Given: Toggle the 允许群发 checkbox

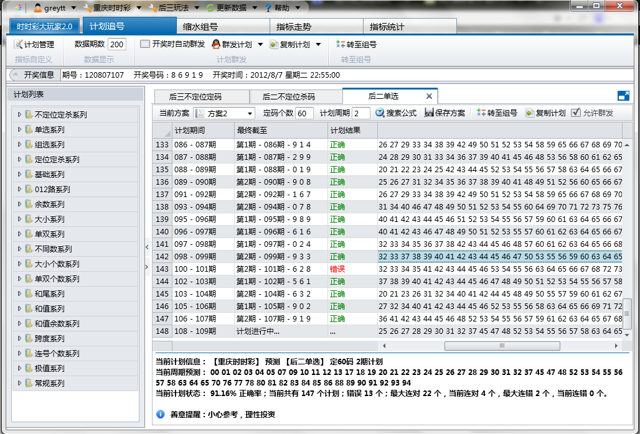Looking at the screenshot, I should [576, 113].
